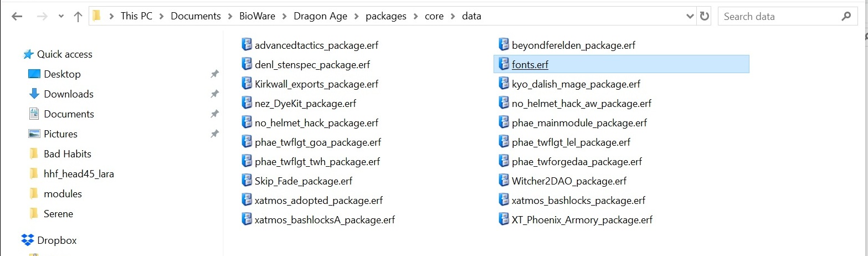Expand the address bar history dropdown

tap(690, 16)
